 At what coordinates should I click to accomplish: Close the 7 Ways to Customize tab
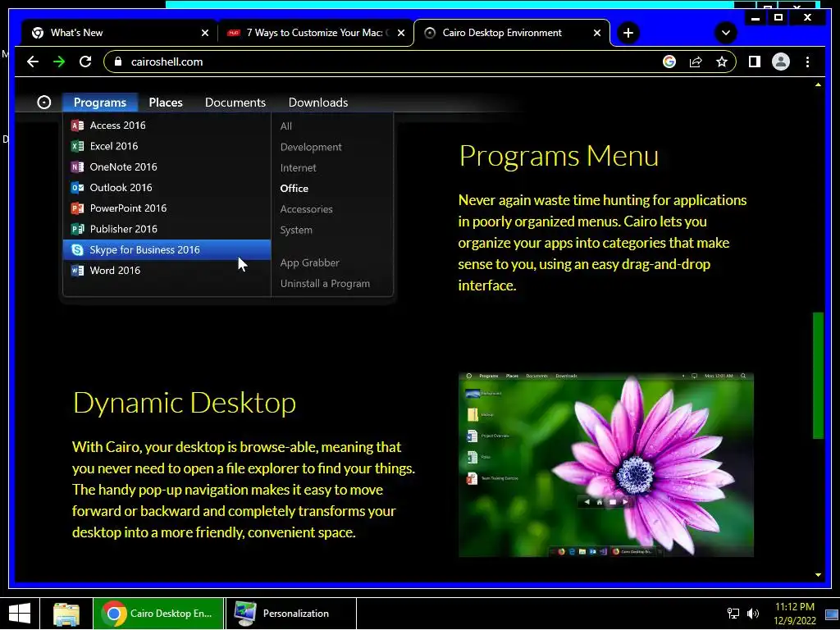pos(400,33)
